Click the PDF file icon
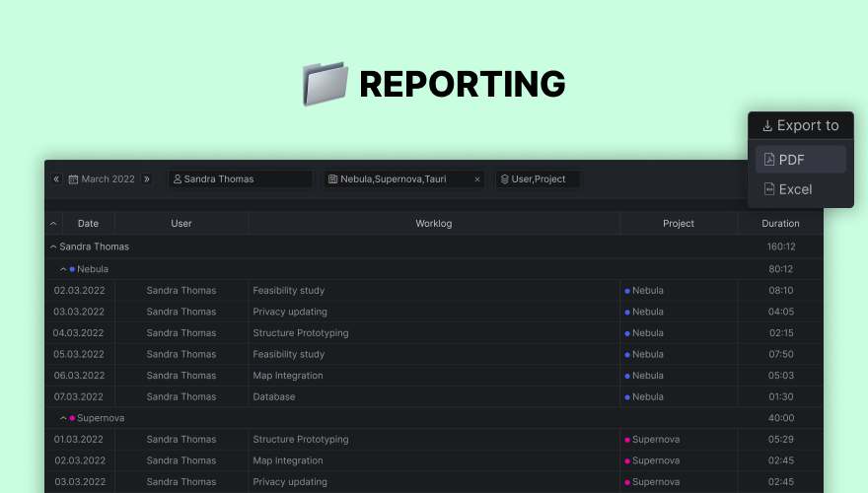 [769, 160]
